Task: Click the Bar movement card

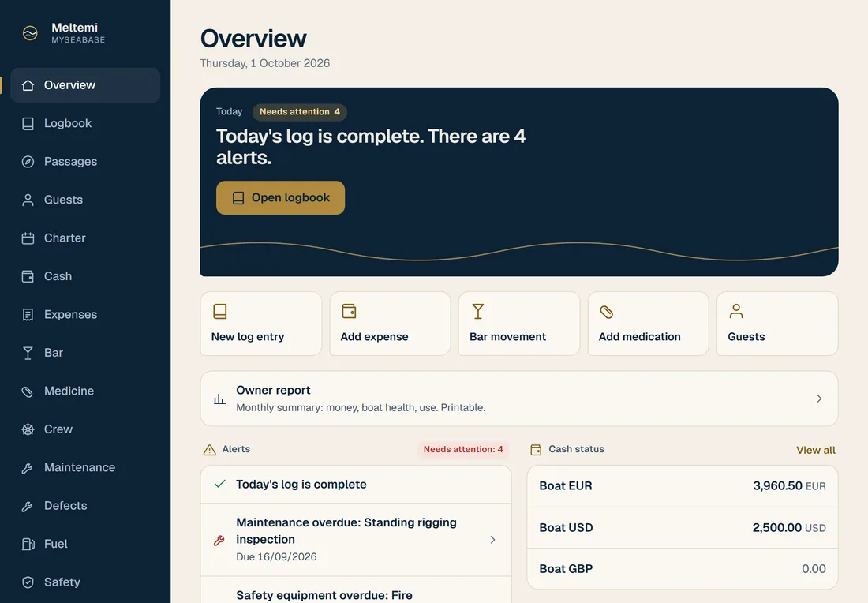Action: coord(519,324)
